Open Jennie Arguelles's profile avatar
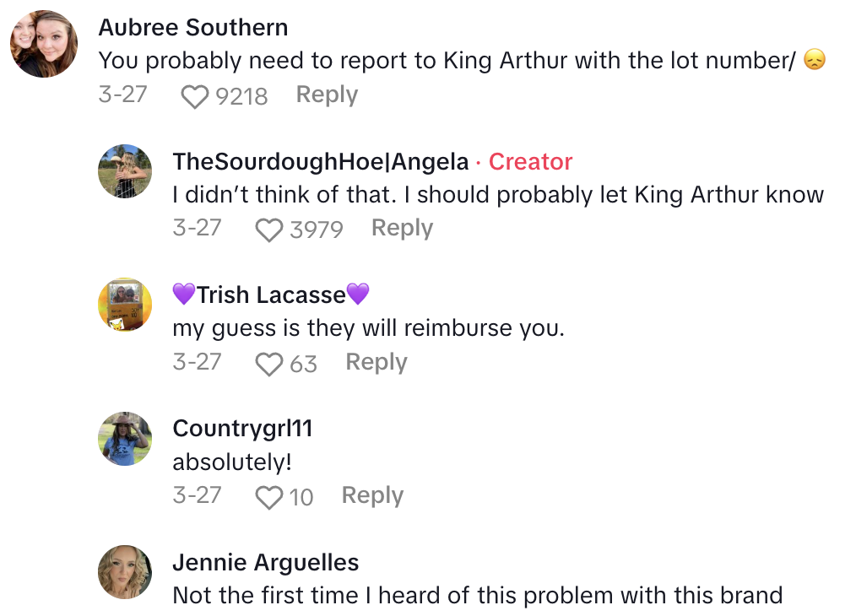856x616 pixels. point(125,572)
